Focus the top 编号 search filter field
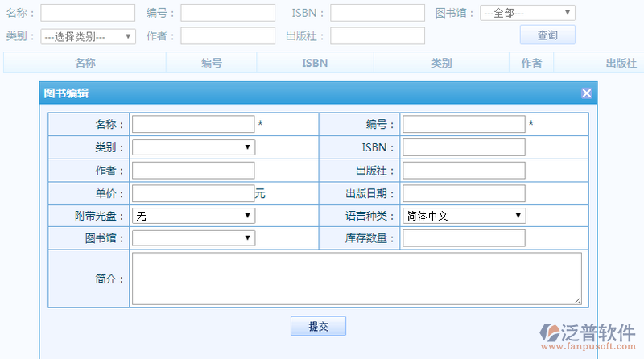This screenshot has width=644, height=359. pos(228,13)
